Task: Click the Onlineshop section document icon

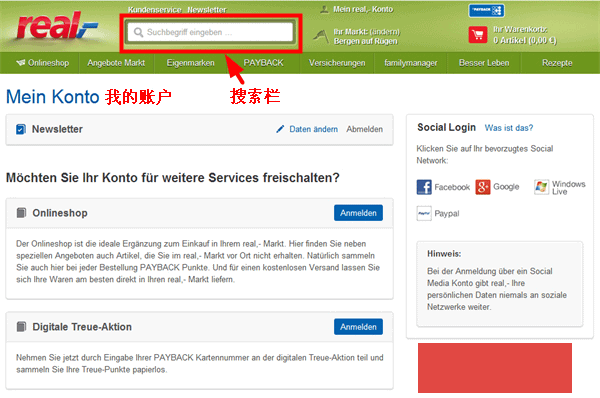Action: [x=21, y=212]
